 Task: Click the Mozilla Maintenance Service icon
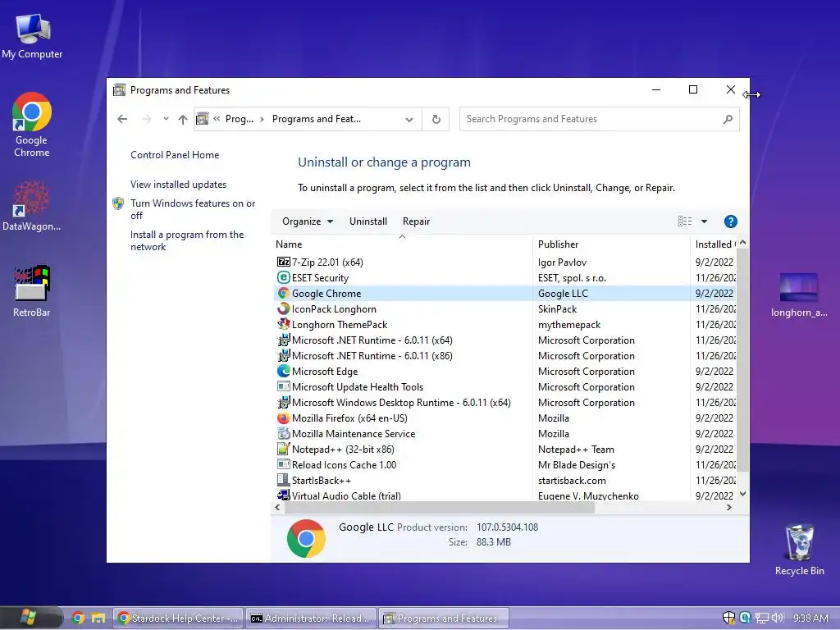click(x=283, y=433)
